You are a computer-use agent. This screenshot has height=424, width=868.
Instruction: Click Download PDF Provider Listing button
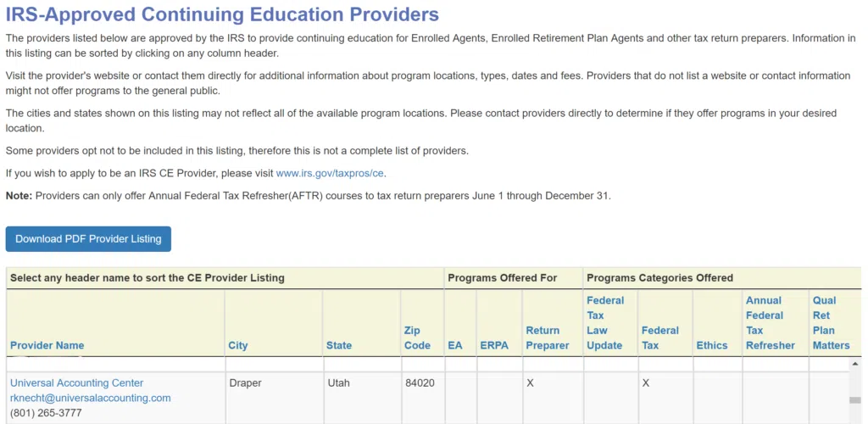click(x=88, y=239)
